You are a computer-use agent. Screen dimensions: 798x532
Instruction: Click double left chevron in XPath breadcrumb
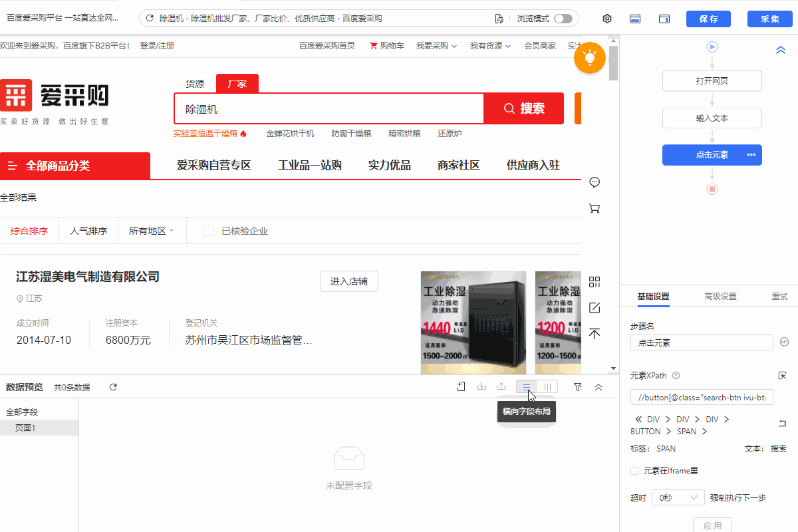point(638,420)
